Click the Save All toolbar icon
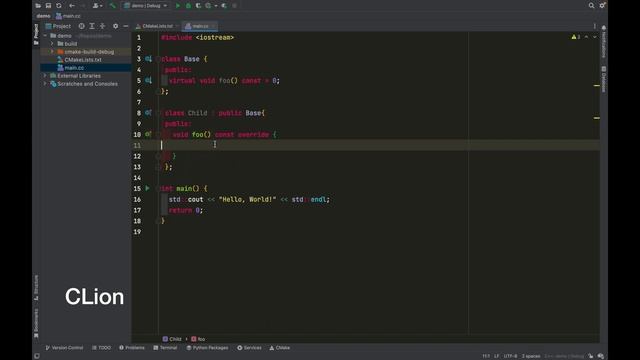Image resolution: width=640 pixels, height=360 pixels. pos(48,6)
